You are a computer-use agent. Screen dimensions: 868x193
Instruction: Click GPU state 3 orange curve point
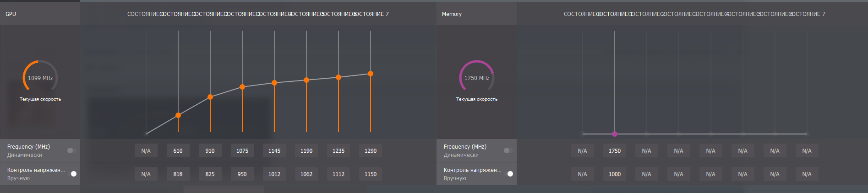click(x=242, y=87)
